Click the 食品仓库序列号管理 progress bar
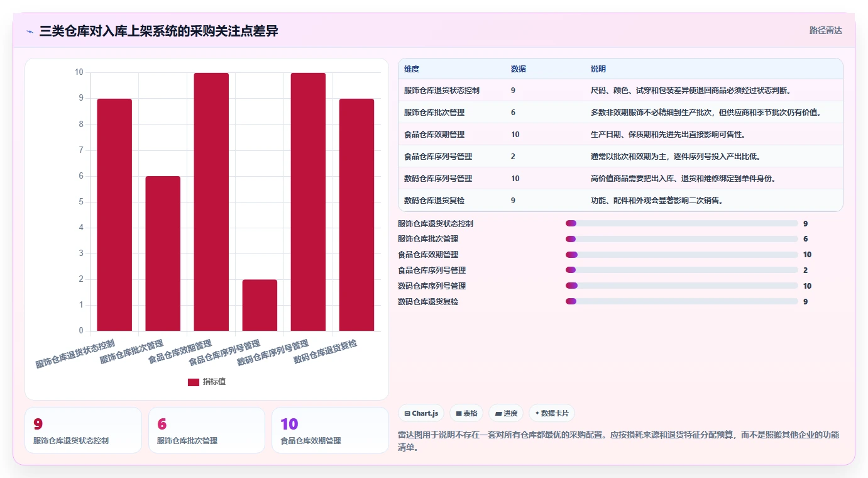Screen dimensions: 868x478 tap(682, 270)
